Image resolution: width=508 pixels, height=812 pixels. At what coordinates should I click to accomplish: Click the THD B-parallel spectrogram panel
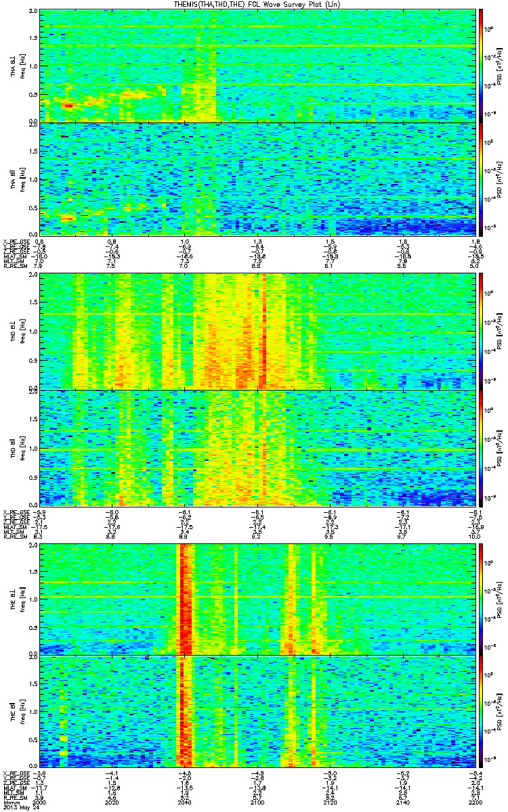pyautogui.click(x=257, y=447)
